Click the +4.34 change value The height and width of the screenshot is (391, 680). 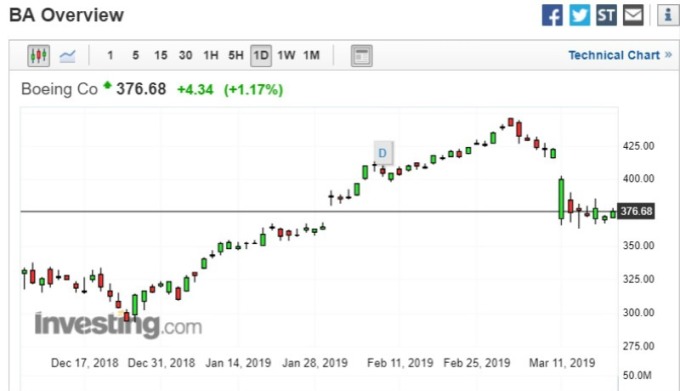coord(195,90)
